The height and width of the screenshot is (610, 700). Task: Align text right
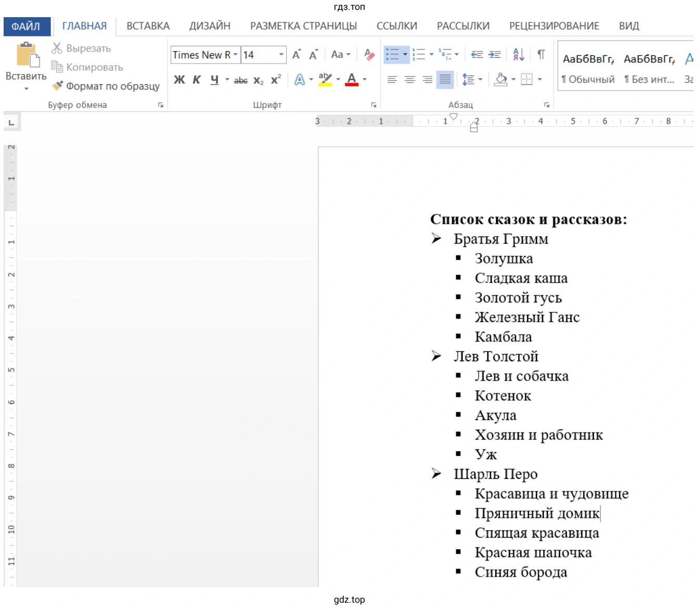click(427, 80)
